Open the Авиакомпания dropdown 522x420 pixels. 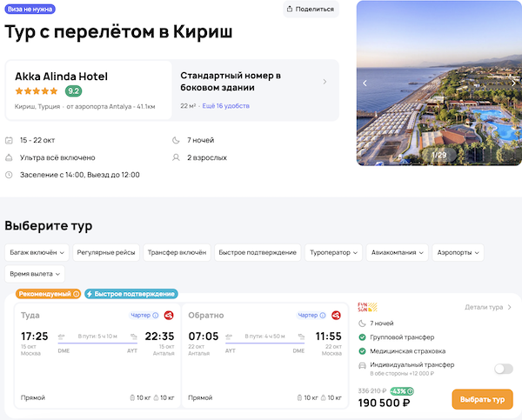point(398,252)
